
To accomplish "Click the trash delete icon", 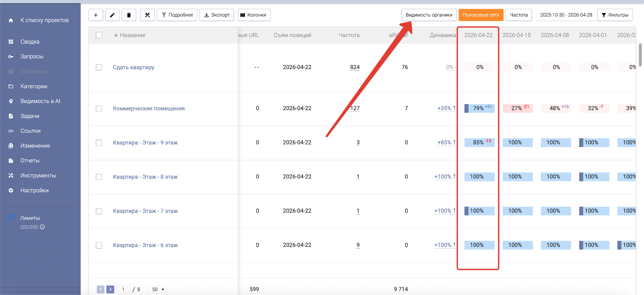I will (129, 15).
